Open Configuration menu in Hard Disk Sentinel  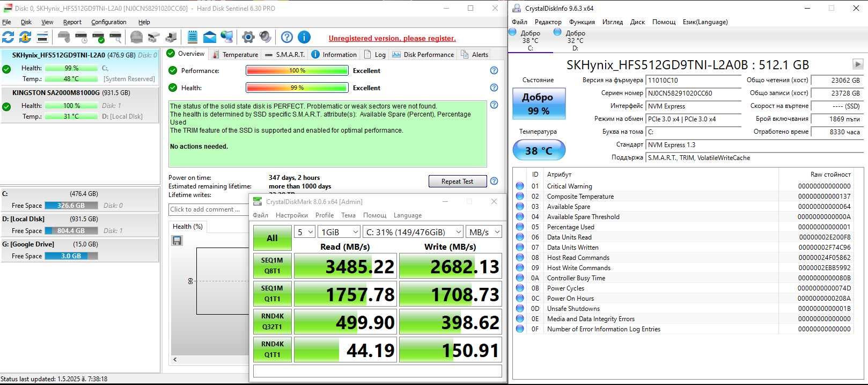tap(109, 22)
